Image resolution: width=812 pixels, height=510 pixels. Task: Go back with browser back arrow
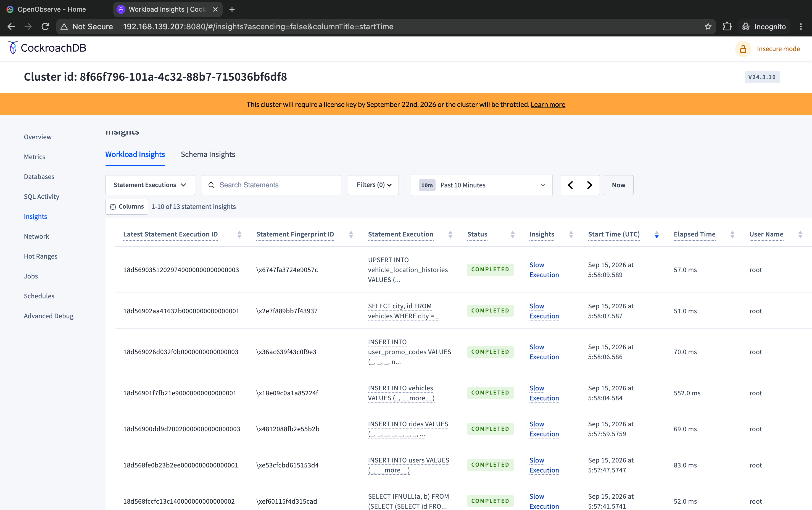[x=11, y=27]
